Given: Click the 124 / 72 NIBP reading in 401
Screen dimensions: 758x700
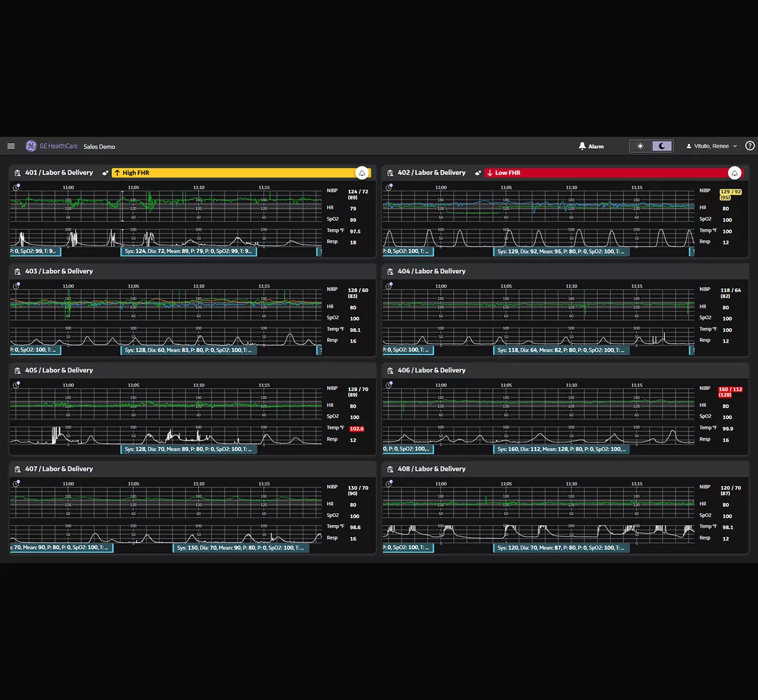Looking at the screenshot, I should 358,194.
